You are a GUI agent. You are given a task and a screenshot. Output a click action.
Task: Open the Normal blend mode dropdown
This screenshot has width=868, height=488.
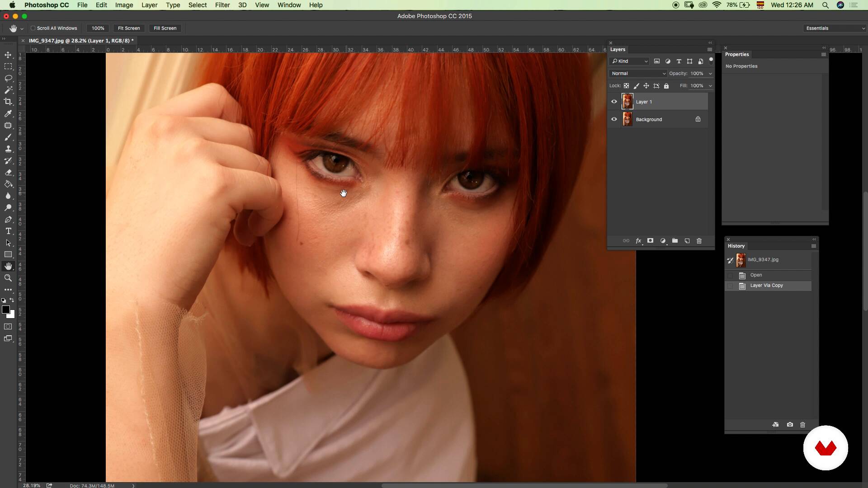(638, 73)
